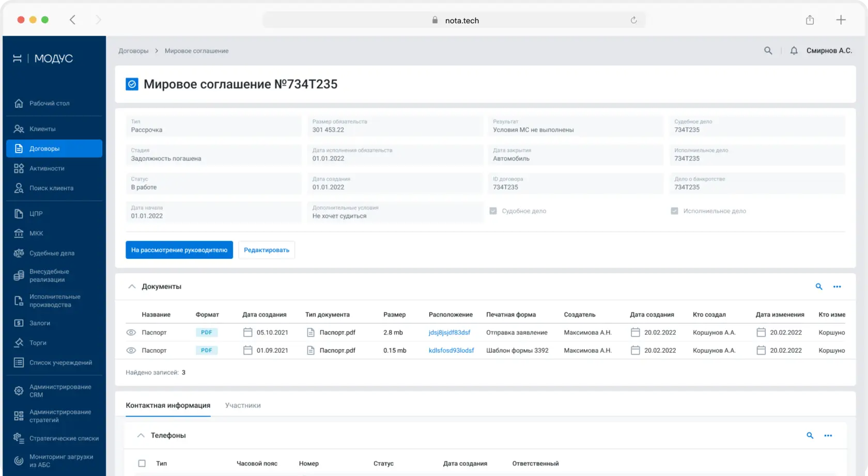Search within the Документы panel

click(819, 287)
